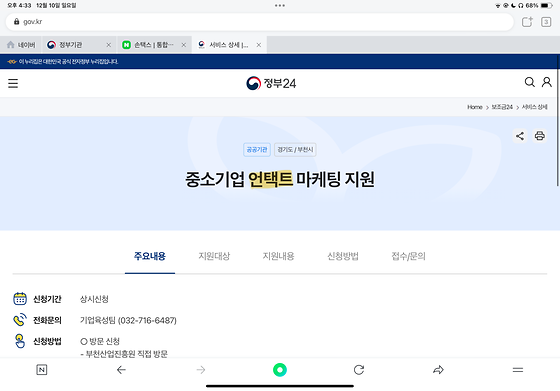The width and height of the screenshot is (560, 391).
Task: Click the 경기도 / 부천시 tag
Action: pyautogui.click(x=295, y=149)
